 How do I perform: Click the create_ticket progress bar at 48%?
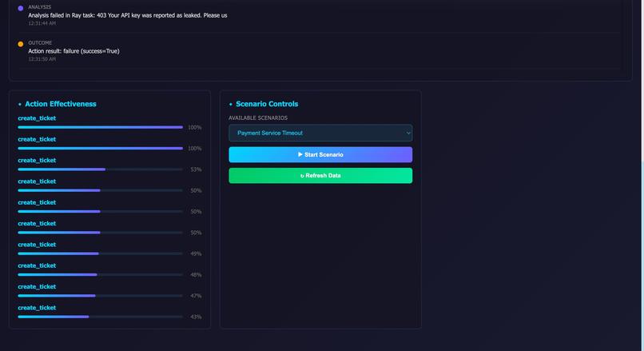click(x=100, y=274)
